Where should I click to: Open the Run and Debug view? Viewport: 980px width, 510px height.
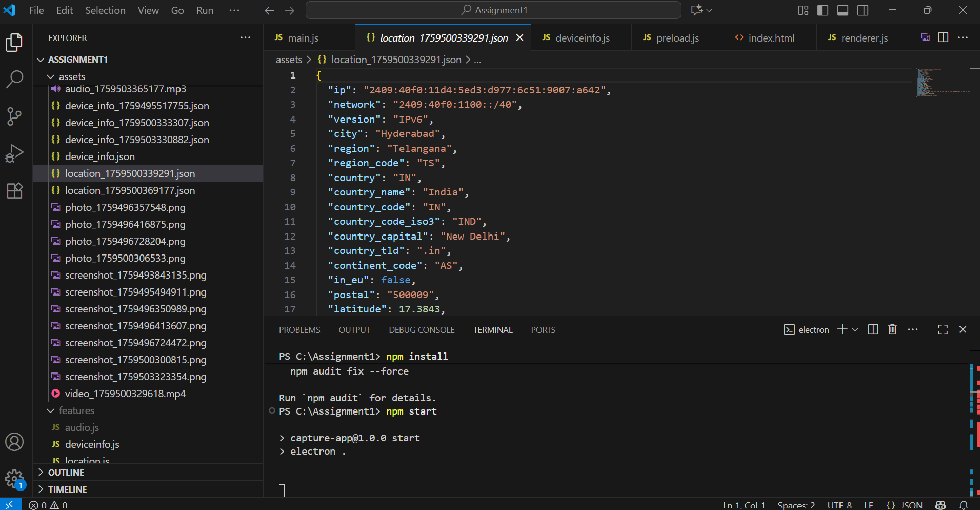pyautogui.click(x=14, y=153)
